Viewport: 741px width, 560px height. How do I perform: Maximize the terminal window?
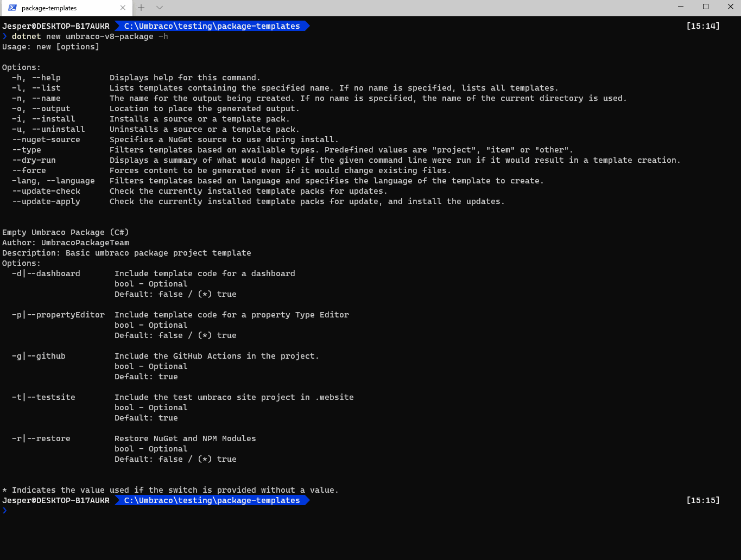coord(706,7)
